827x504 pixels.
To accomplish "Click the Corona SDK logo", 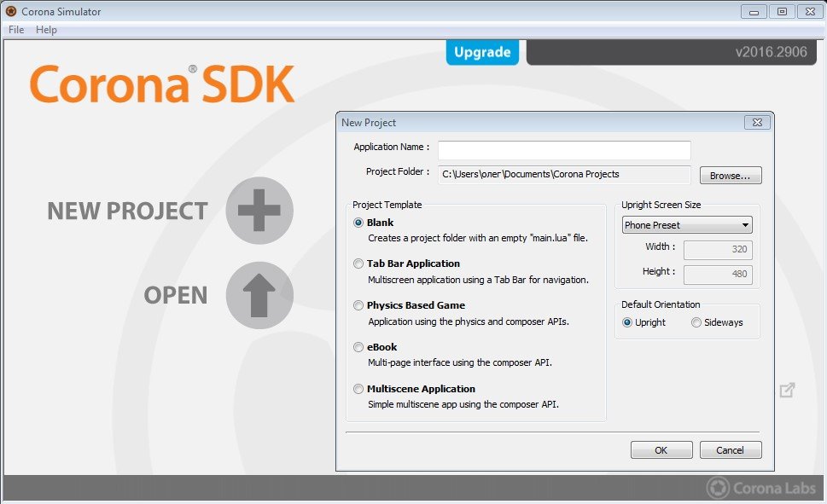I will (162, 84).
